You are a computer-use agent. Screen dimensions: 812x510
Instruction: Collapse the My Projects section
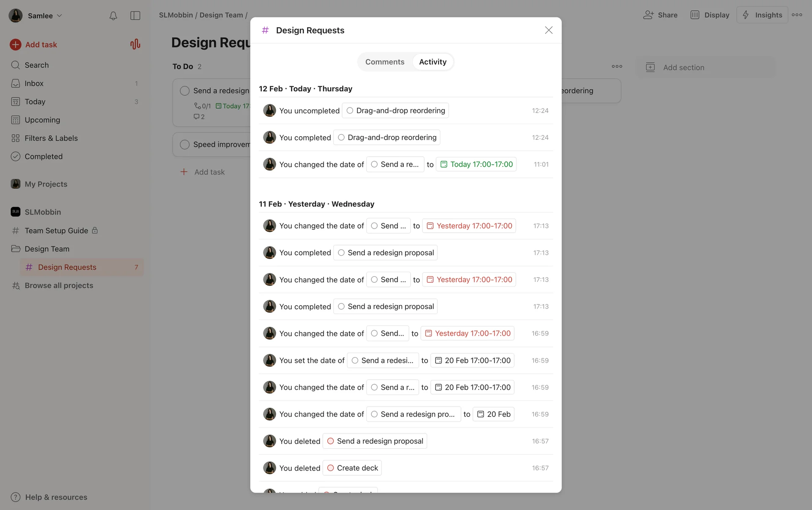coord(46,184)
